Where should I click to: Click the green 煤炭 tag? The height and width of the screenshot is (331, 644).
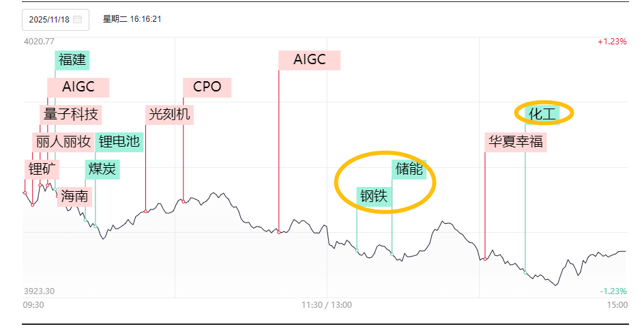102,169
